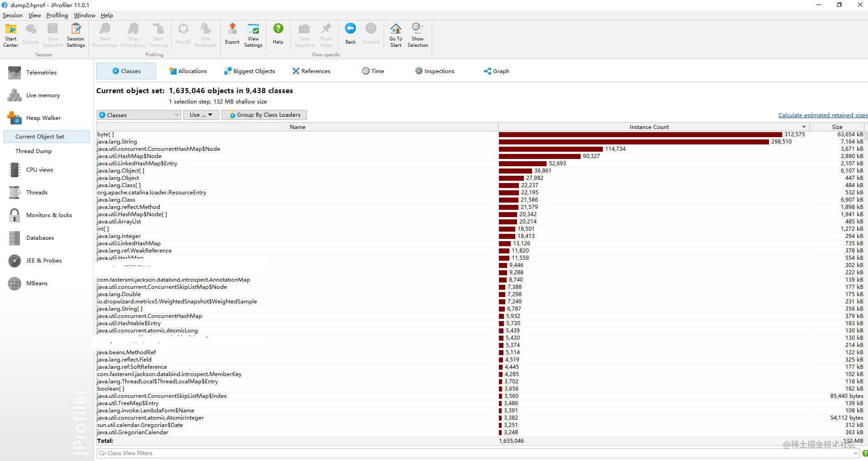Image resolution: width=868 pixels, height=461 pixels.
Task: Switch to the Allocations tab
Action: [x=188, y=71]
